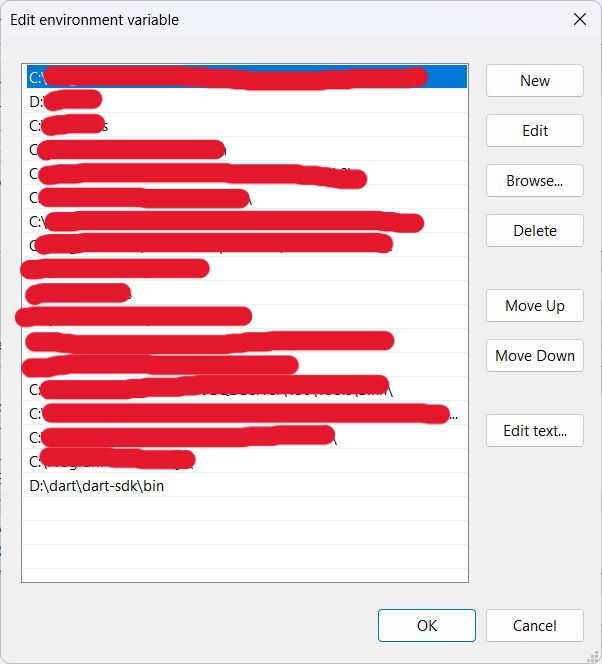Open the Edit text... option
The image size is (602, 664).
pos(535,430)
